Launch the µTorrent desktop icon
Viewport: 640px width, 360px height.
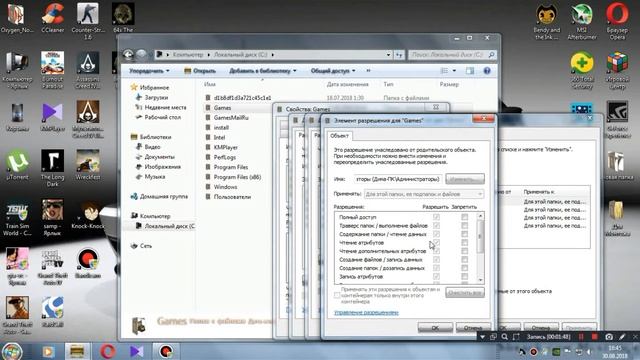pos(17,165)
